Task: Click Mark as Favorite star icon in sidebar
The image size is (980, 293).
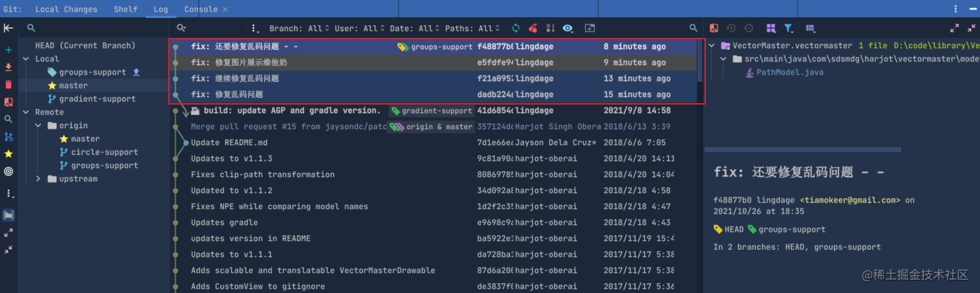Action: pos(8,154)
